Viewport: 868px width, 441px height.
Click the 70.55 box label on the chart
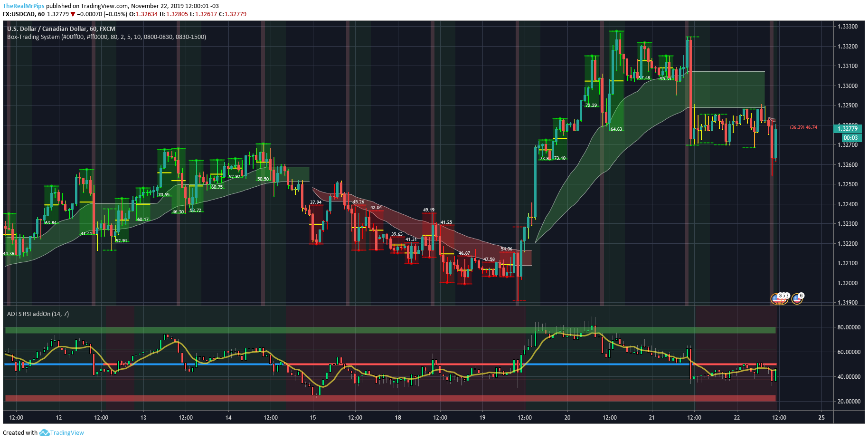[164, 195]
